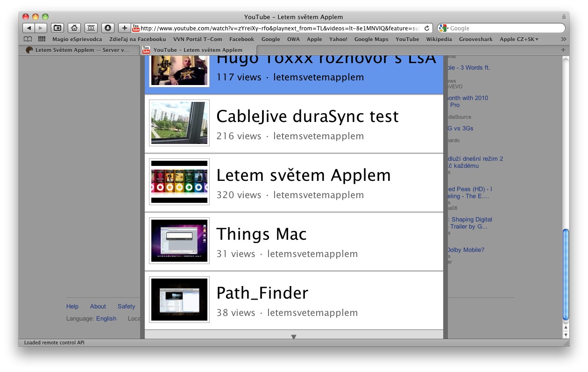This screenshot has width=588, height=372.
Task: Open the overflow chevron on the bookmarks bar
Action: (x=563, y=39)
